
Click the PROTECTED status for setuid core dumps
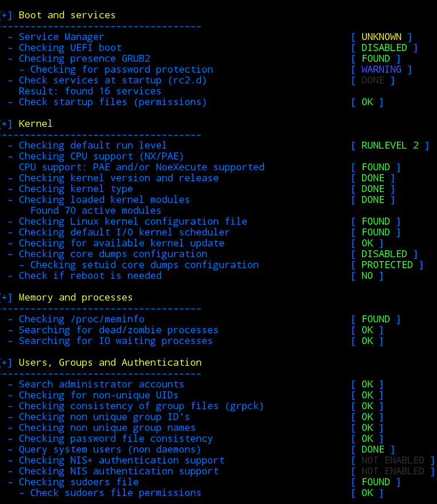pos(387,265)
